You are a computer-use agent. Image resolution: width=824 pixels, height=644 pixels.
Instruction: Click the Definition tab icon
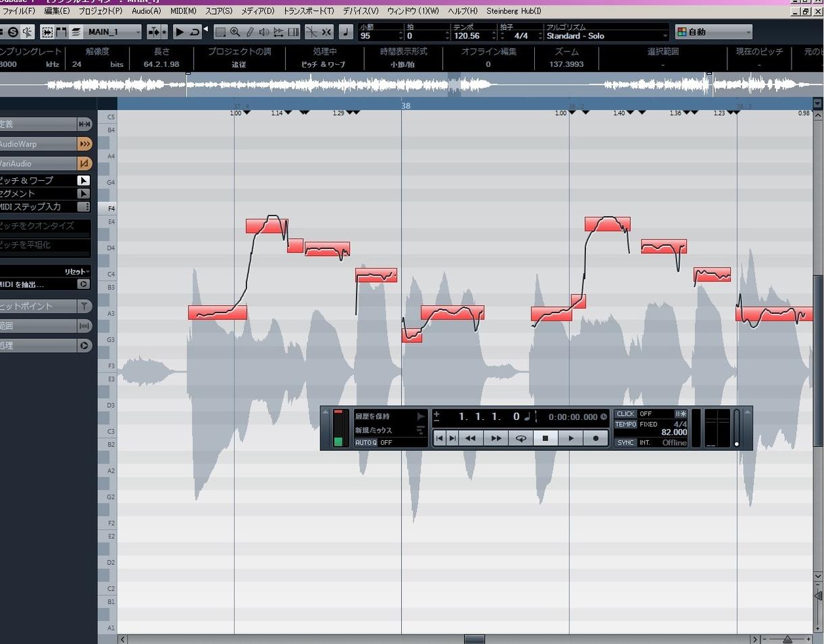click(84, 124)
